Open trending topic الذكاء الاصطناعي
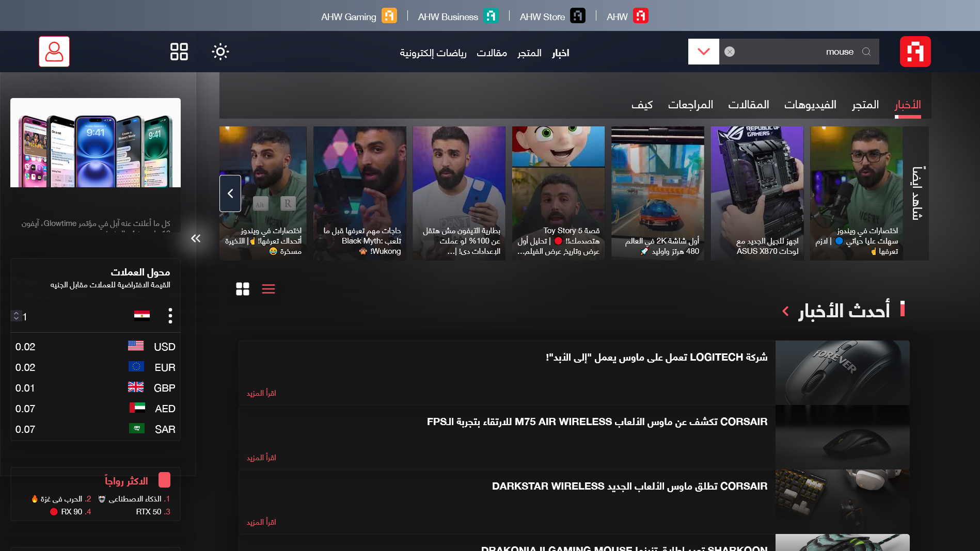Image resolution: width=980 pixels, height=551 pixels. point(134,499)
